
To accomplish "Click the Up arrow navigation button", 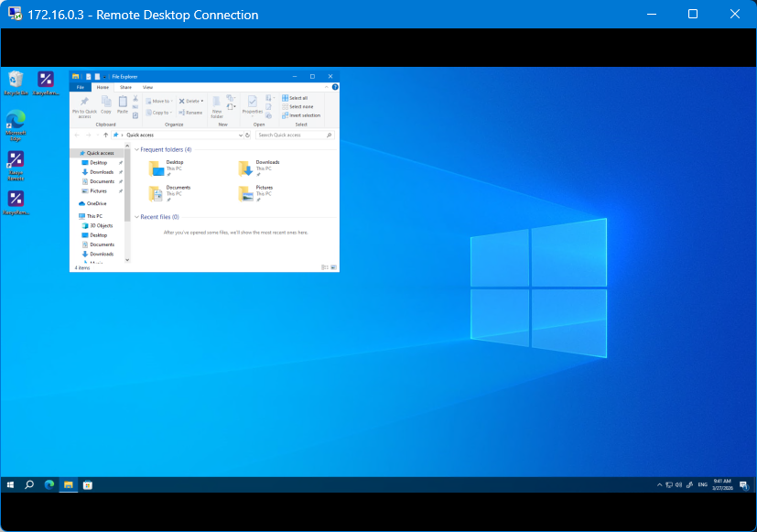I will click(105, 135).
